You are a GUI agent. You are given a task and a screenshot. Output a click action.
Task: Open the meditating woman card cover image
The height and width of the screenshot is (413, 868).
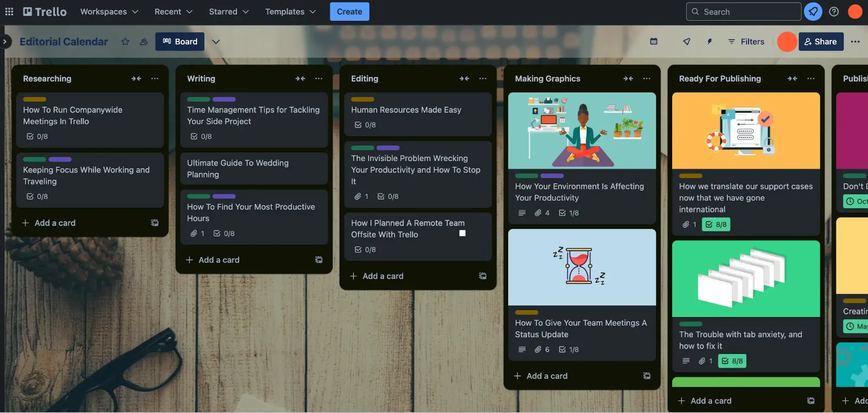coord(582,131)
